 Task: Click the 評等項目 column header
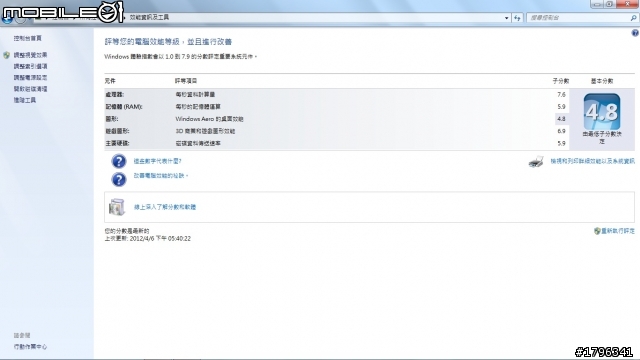186,81
